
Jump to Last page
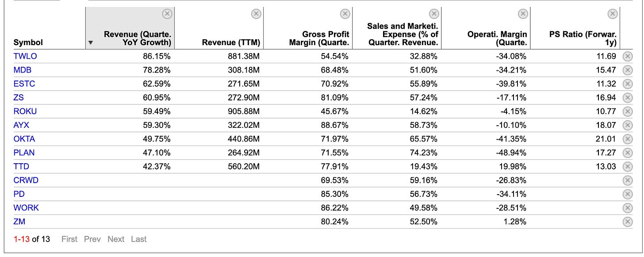(138, 239)
